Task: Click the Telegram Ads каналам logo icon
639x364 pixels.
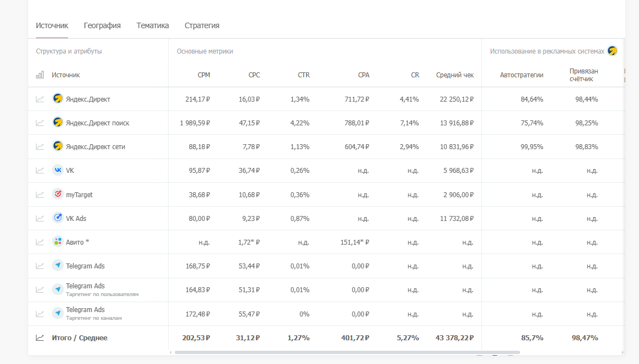Action: (57, 313)
